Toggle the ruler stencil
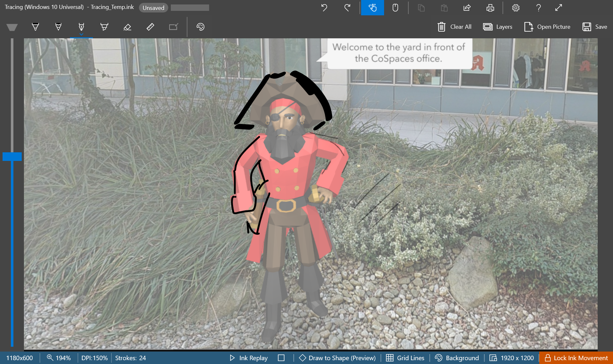Screen dimensions: 613x364 click(150, 27)
